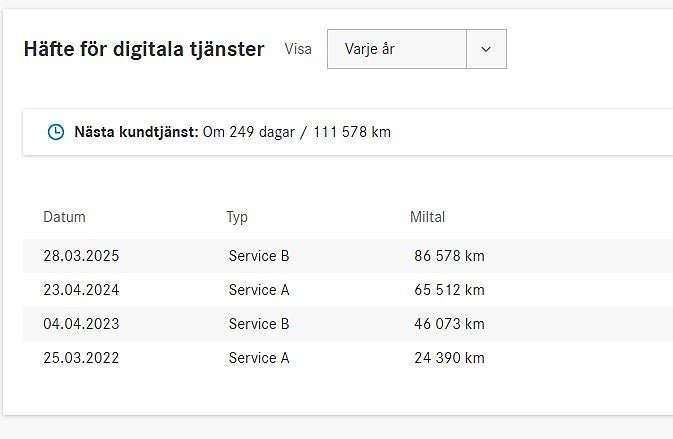This screenshot has width=673, height=439.
Task: Select the 23.04.2024 date entry
Action: click(81, 290)
